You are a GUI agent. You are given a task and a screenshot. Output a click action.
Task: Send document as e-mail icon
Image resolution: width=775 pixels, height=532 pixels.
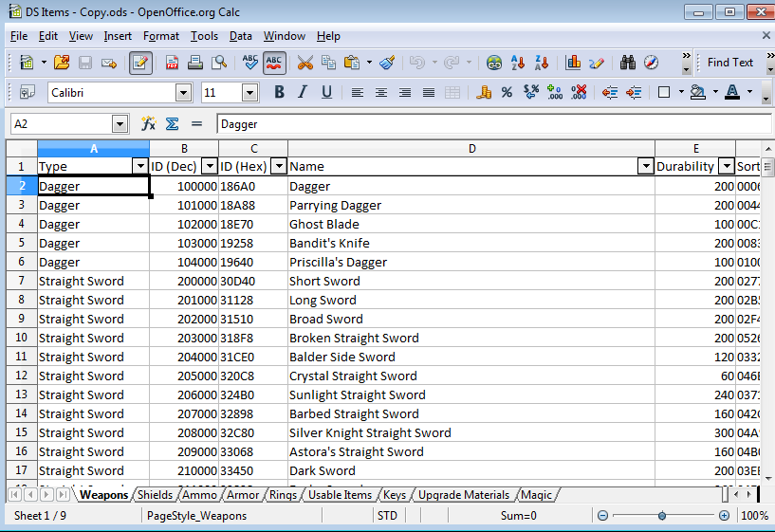[x=109, y=63]
